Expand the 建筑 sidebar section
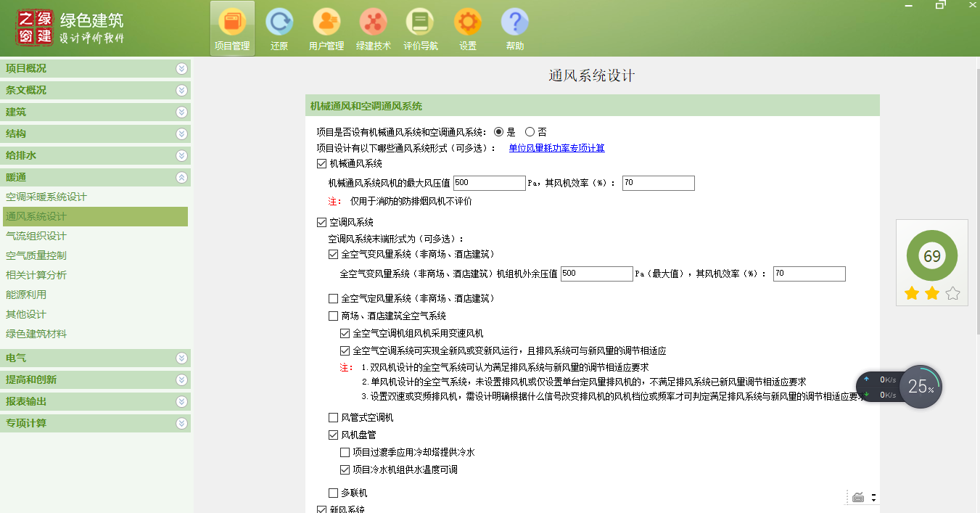980x513 pixels. (x=181, y=112)
